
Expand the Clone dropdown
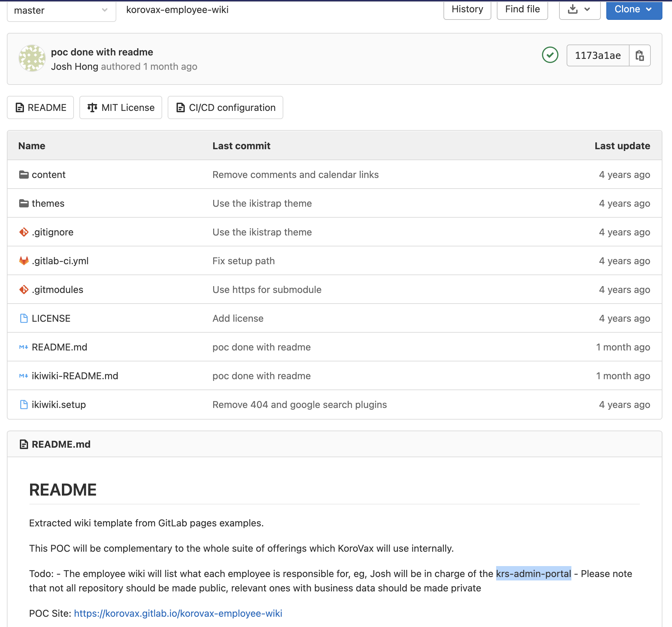pyautogui.click(x=634, y=10)
